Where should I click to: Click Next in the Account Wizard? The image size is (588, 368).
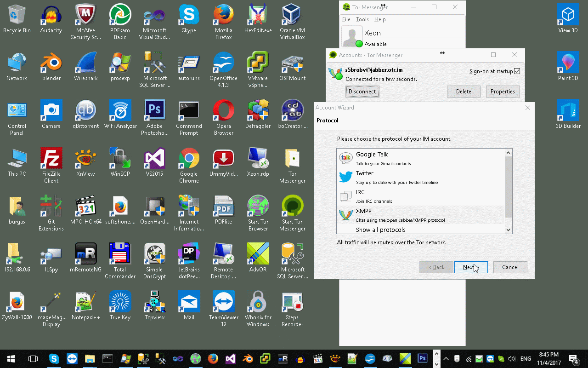point(471,267)
